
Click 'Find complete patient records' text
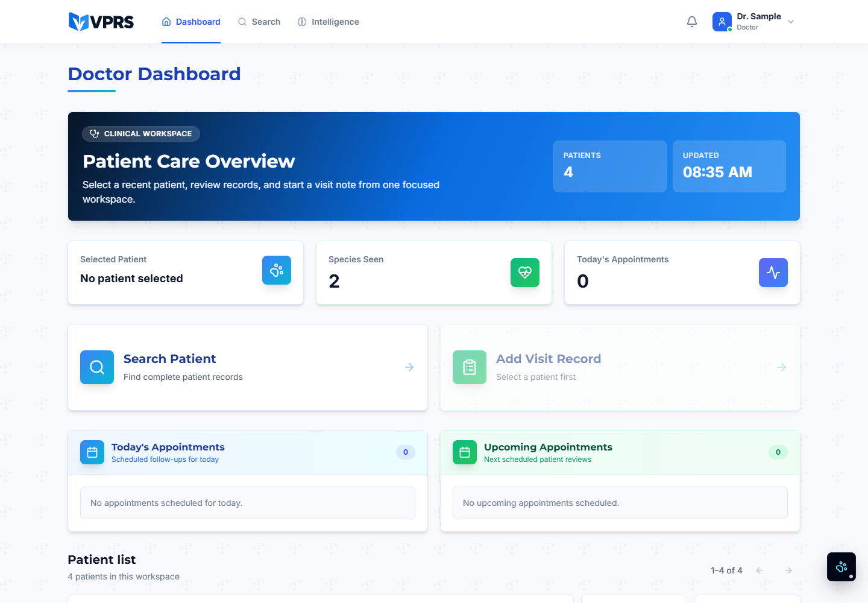(x=183, y=377)
